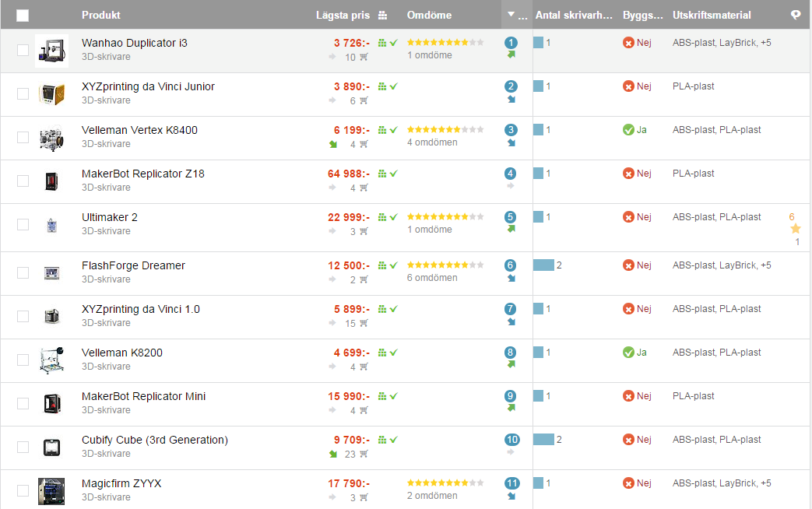Click the price 3 890:- for da Vinci Junior
The image size is (812, 509).
click(x=352, y=86)
